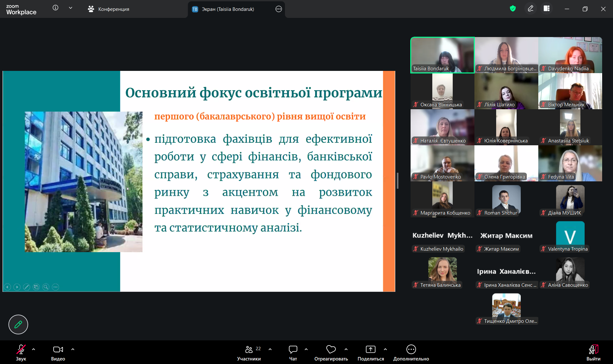The width and height of the screenshot is (613, 364).
Task: Switch to the Конференция tab
Action: tap(109, 9)
